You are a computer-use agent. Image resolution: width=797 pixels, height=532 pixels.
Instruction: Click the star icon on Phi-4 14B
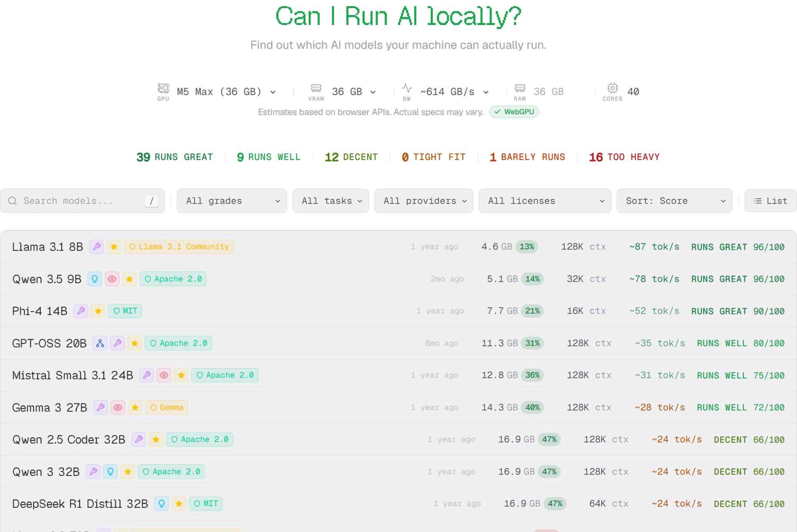[98, 311]
